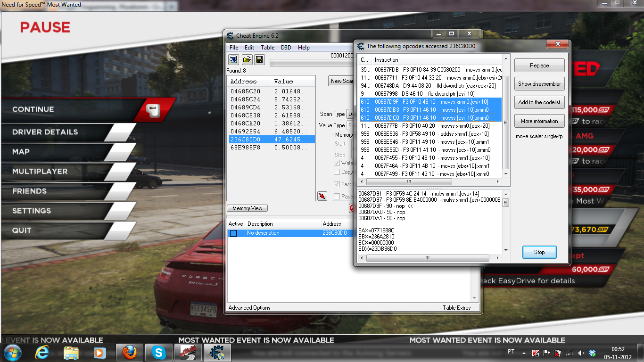Select opcode row 0068E936 addss xmm1

(430, 133)
